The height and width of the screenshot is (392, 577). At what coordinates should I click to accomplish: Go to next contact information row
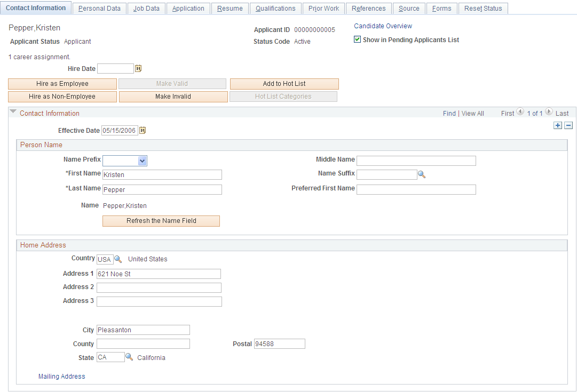tap(549, 111)
